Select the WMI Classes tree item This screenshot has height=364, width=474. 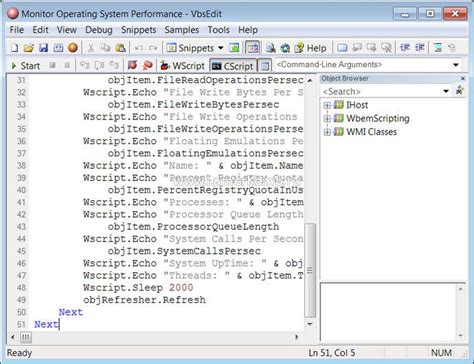coord(372,132)
